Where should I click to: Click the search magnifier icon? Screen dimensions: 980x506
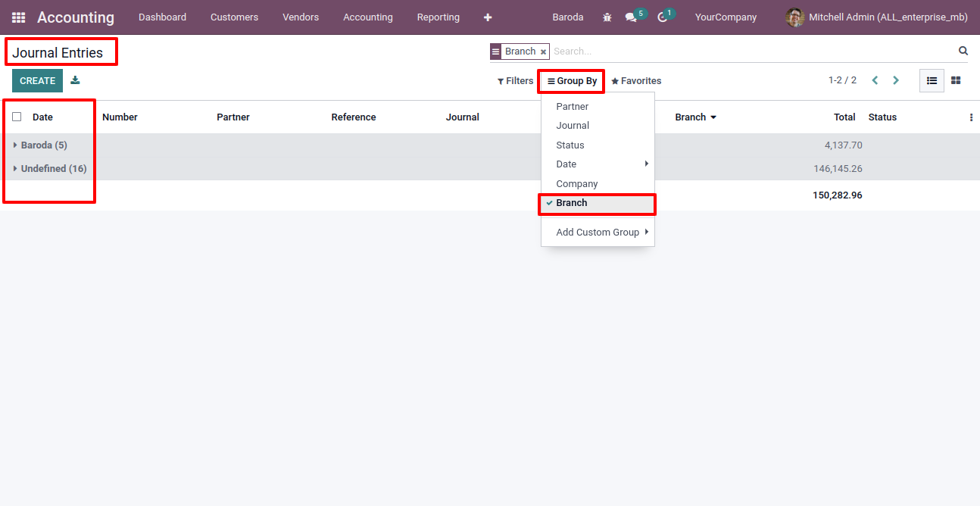click(963, 51)
